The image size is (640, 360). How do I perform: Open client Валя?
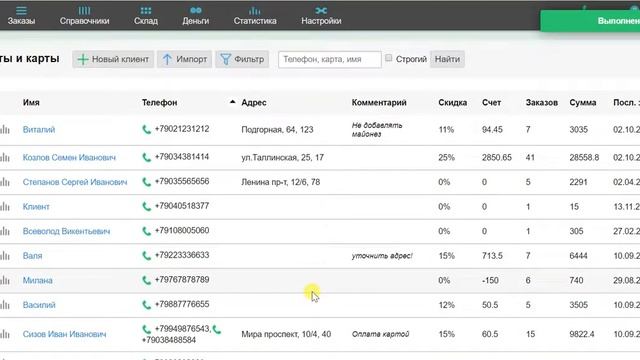[32, 256]
